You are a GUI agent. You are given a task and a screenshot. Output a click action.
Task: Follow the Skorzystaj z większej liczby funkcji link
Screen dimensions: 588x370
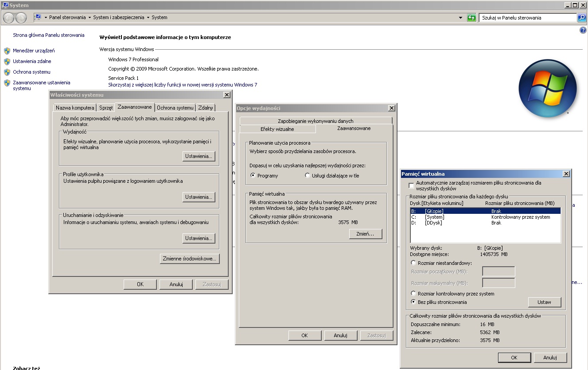[x=183, y=85]
